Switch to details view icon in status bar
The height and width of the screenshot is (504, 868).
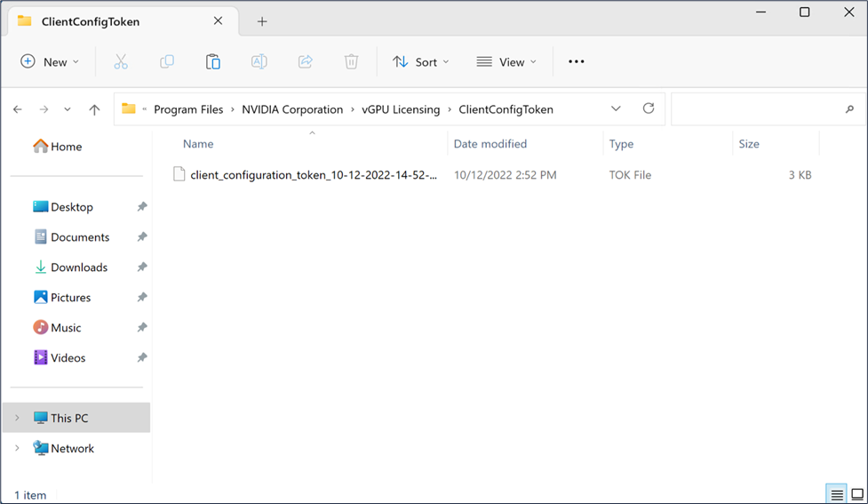tap(836, 494)
